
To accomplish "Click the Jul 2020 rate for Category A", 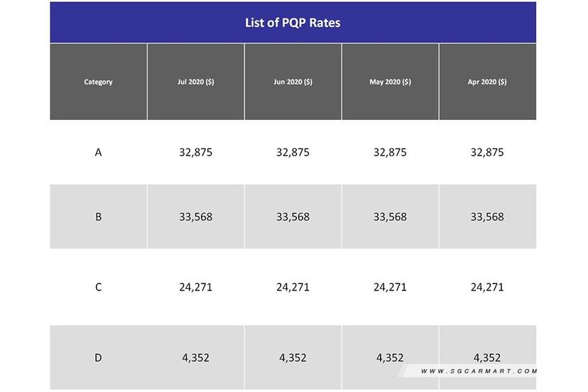I will (x=196, y=152).
